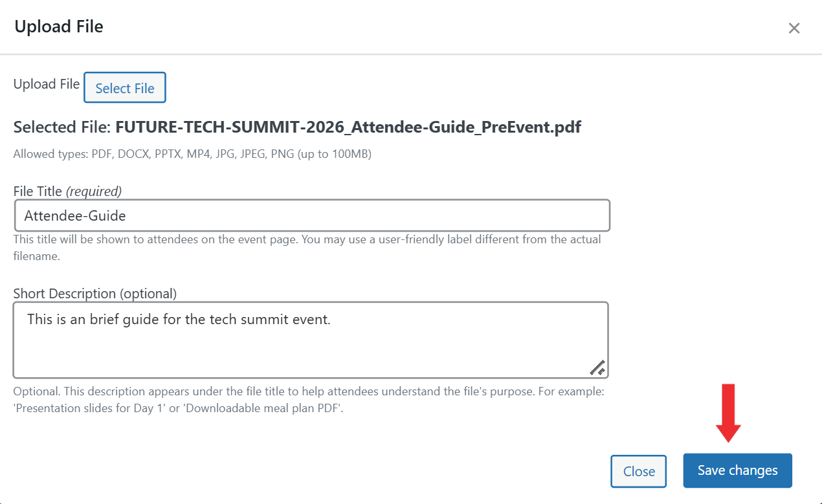Viewport: 822px width, 504px height.
Task: Click the red arrow pointing at Save changes
Action: (x=728, y=413)
